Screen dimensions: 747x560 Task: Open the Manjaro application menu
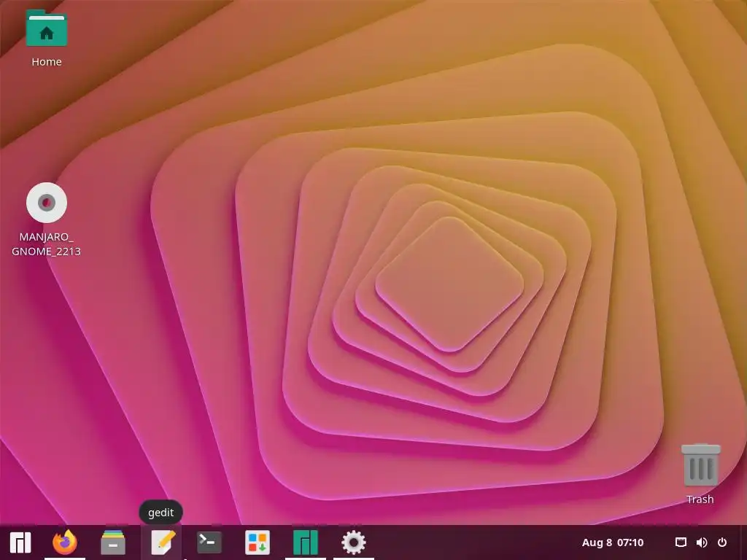(20, 542)
